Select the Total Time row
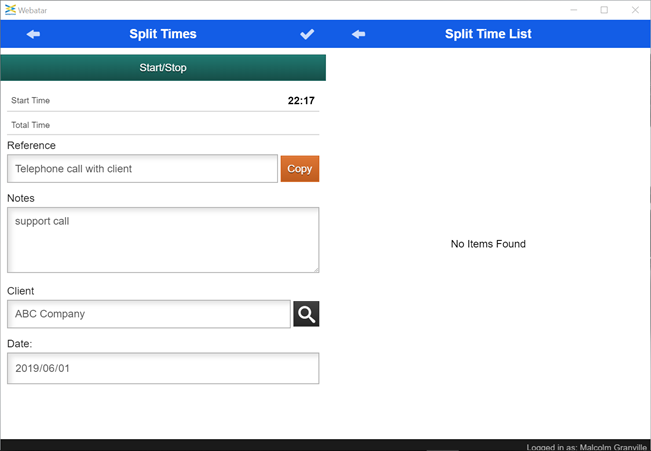 click(162, 125)
